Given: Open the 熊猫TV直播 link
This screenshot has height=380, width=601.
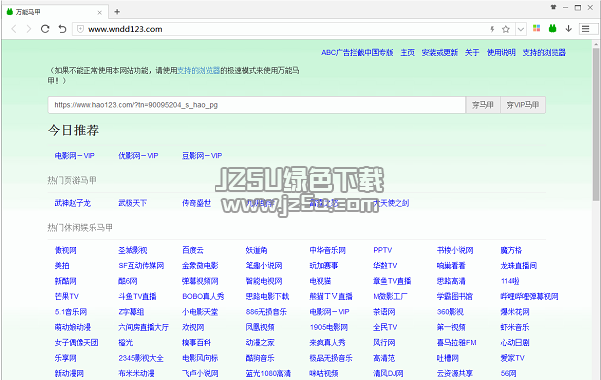Looking at the screenshot, I should 331,296.
